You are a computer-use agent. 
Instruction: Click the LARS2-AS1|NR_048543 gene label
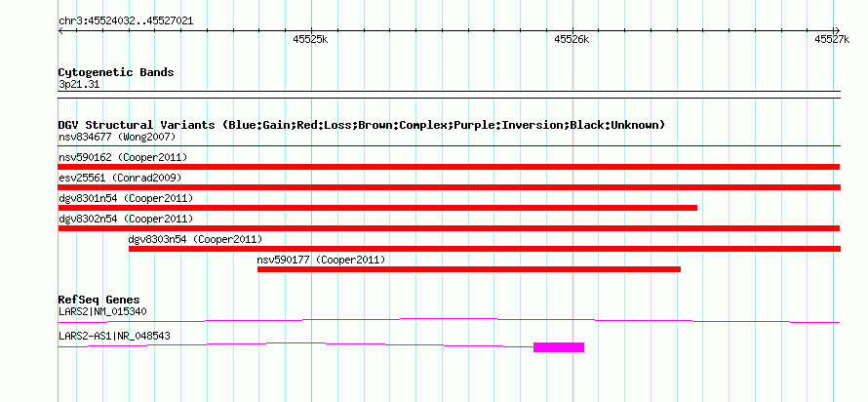click(114, 336)
